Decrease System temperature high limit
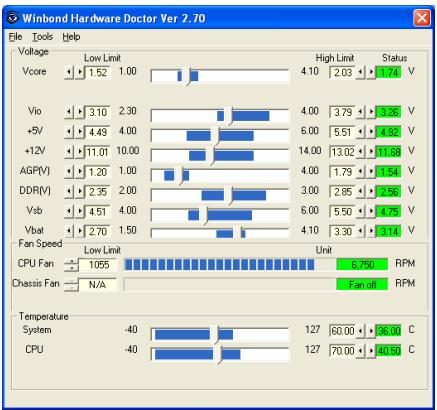Screen dimensions: 437x410 [360, 331]
